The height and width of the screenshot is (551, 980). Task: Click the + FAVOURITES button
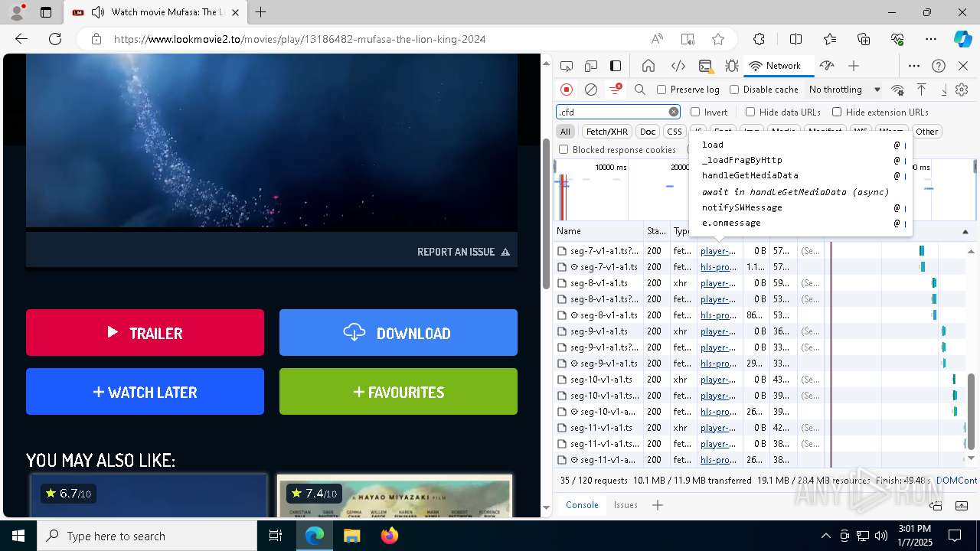[398, 392]
